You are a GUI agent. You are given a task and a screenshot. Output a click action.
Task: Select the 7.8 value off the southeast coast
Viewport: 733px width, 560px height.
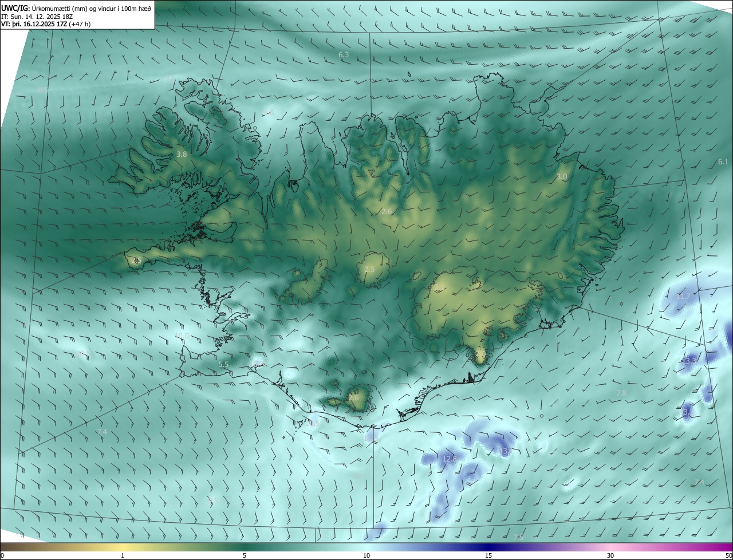point(621,393)
